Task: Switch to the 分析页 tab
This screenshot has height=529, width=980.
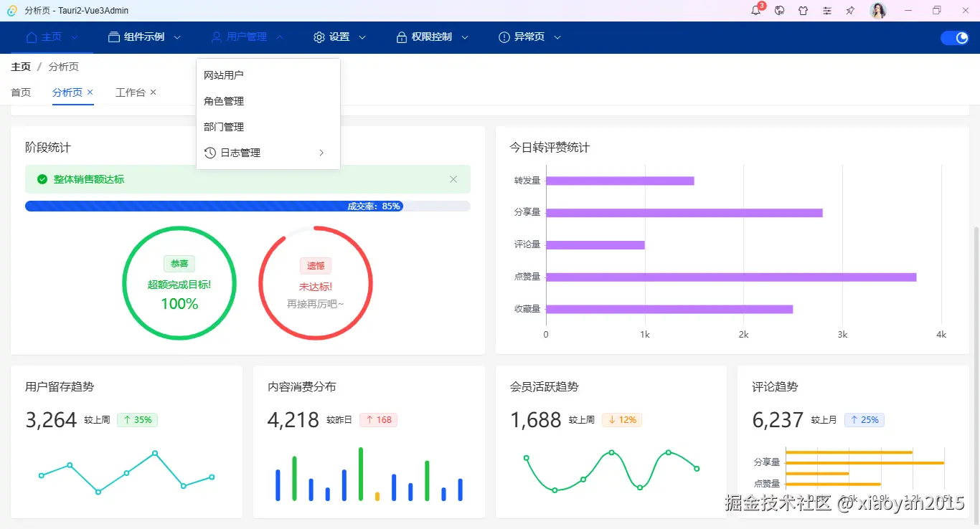Action: [x=67, y=92]
